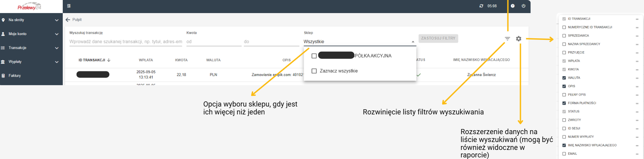Viewport: 644px width, 159px height.
Task: Click the hamburger menu icon in top bar
Action: 69,6
